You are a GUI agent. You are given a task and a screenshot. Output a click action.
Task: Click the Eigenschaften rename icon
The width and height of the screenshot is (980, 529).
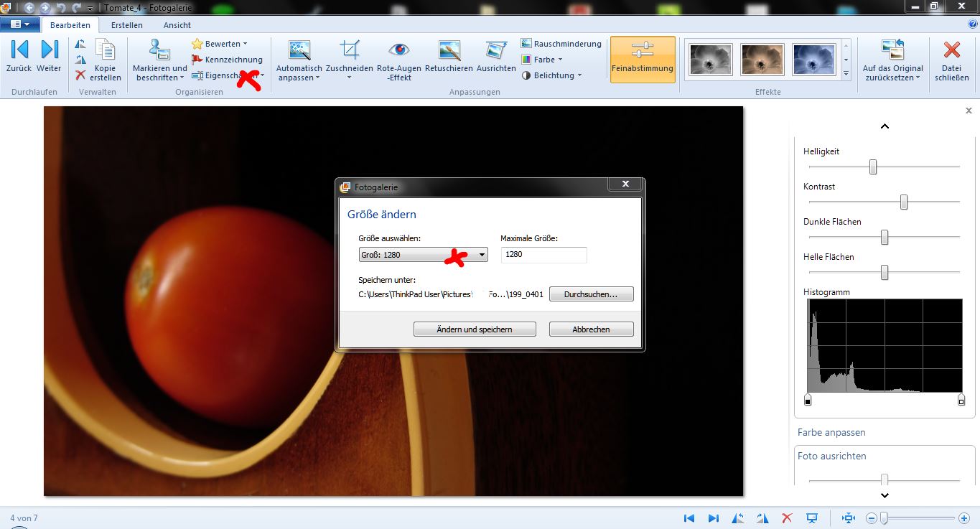point(197,75)
